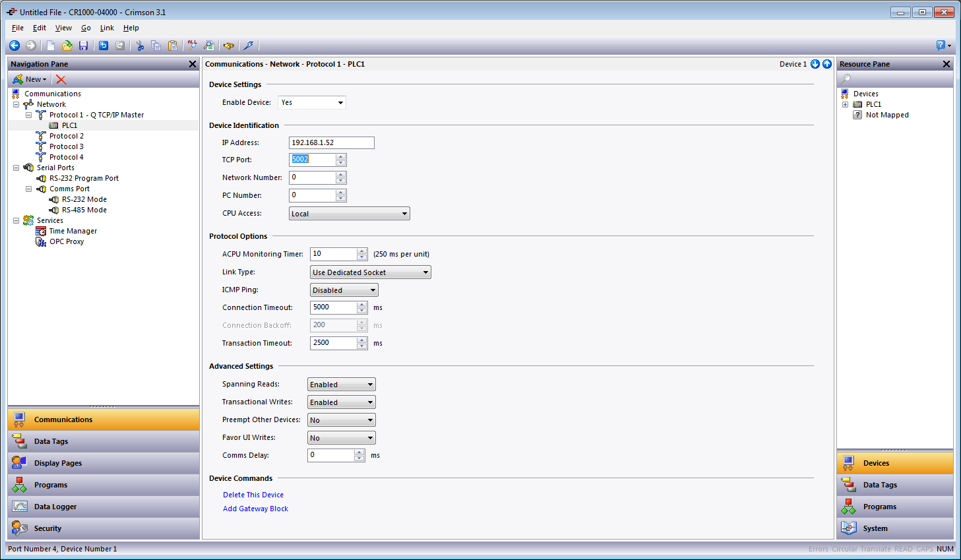Open the ICMP Ping dropdown
Image resolution: width=961 pixels, height=560 pixels.
pyautogui.click(x=344, y=290)
